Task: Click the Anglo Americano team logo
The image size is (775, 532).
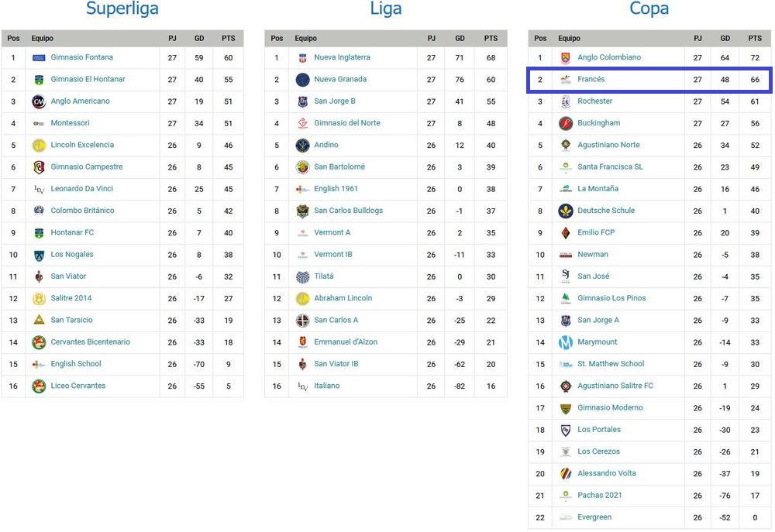Action: click(39, 101)
